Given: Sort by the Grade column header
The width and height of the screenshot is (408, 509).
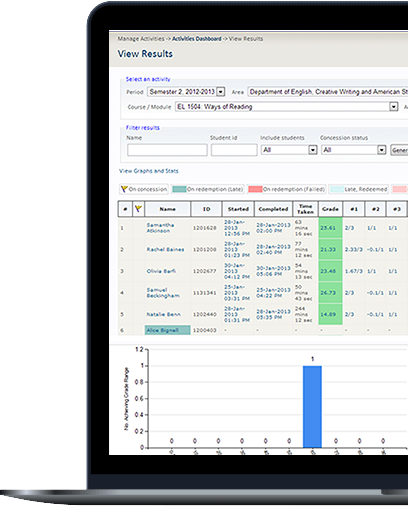Looking at the screenshot, I should 330,209.
